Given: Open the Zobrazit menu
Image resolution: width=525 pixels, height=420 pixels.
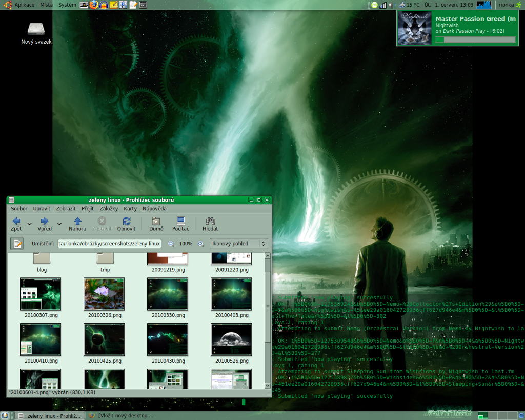Looking at the screenshot, I should tap(66, 209).
